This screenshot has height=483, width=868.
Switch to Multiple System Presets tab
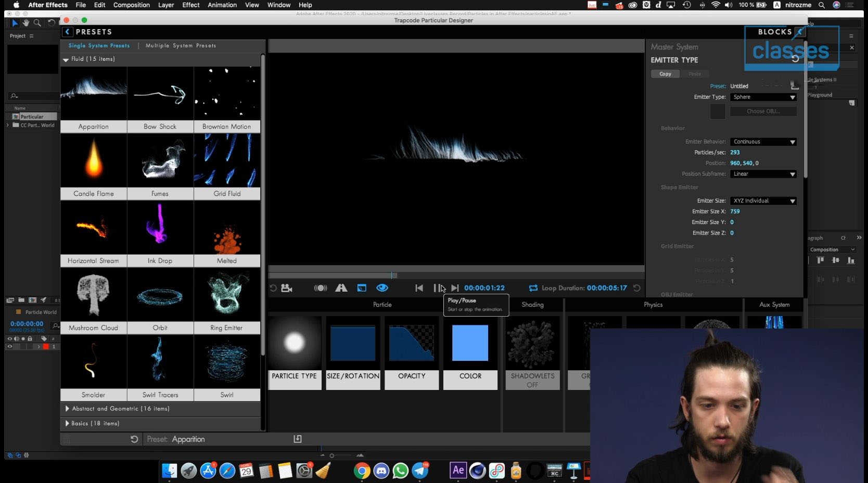point(181,46)
